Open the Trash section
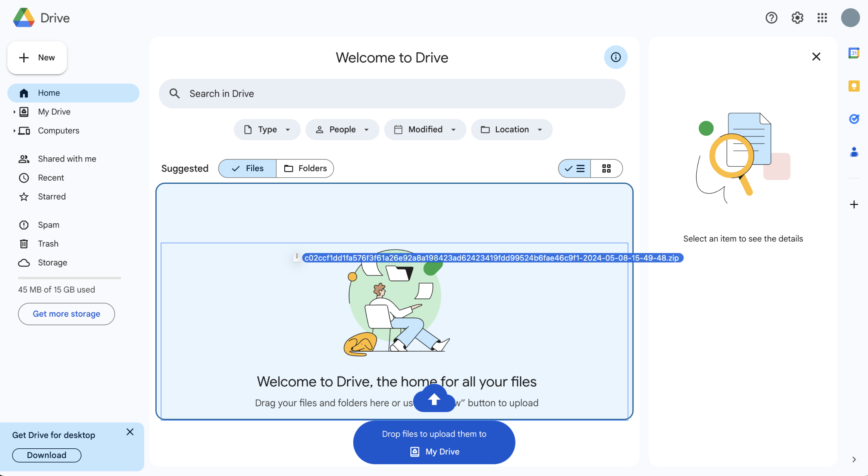This screenshot has width=868, height=476. pyautogui.click(x=48, y=244)
